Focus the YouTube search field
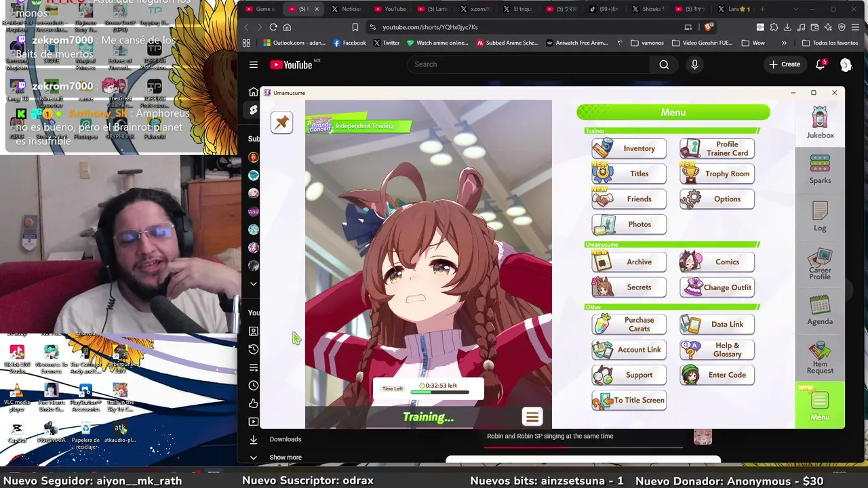868x488 pixels. coord(529,64)
